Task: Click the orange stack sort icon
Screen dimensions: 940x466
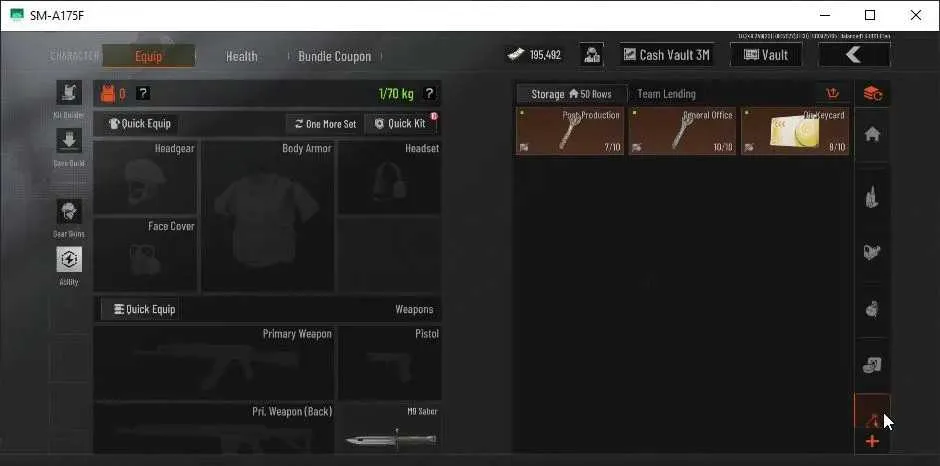Action: click(x=872, y=94)
